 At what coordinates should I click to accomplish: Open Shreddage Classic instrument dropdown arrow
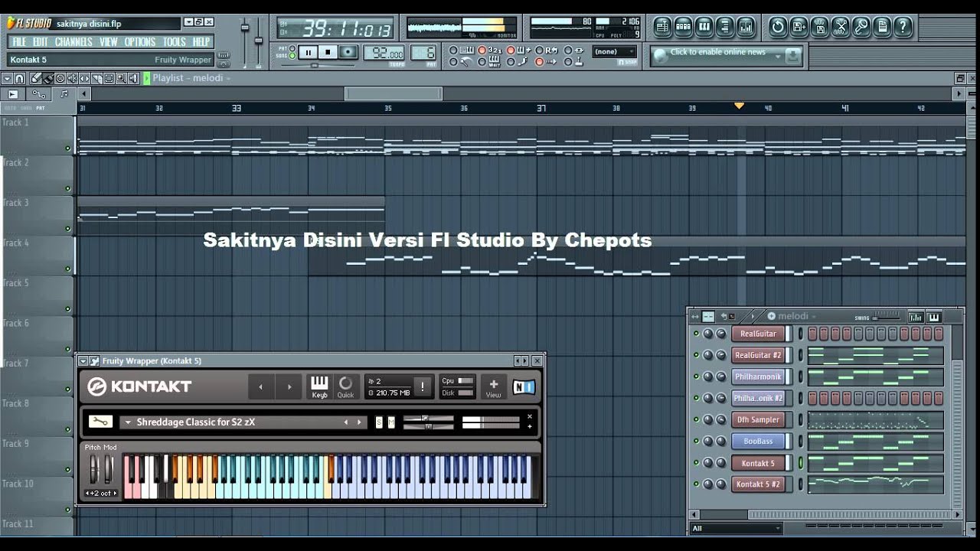tap(128, 422)
